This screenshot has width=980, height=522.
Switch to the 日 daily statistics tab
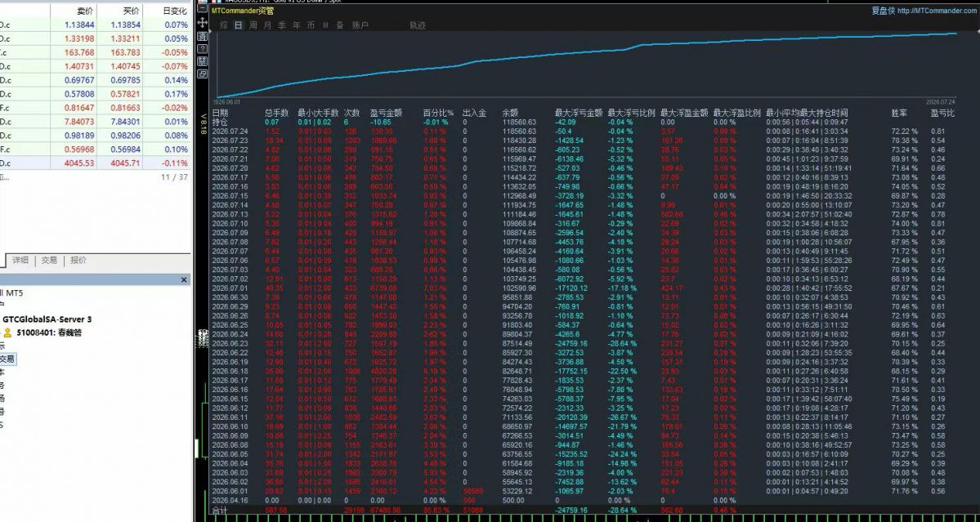238,25
